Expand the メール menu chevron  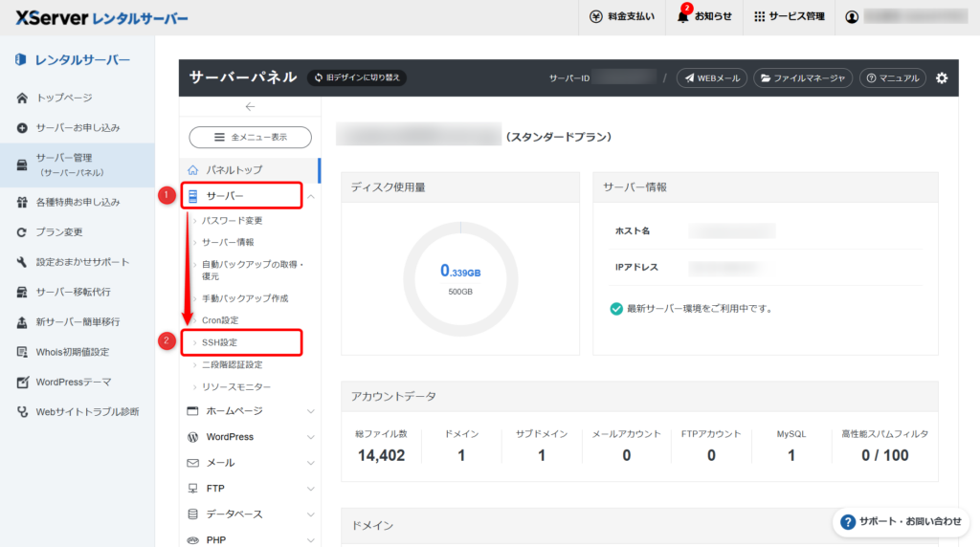pyautogui.click(x=311, y=463)
